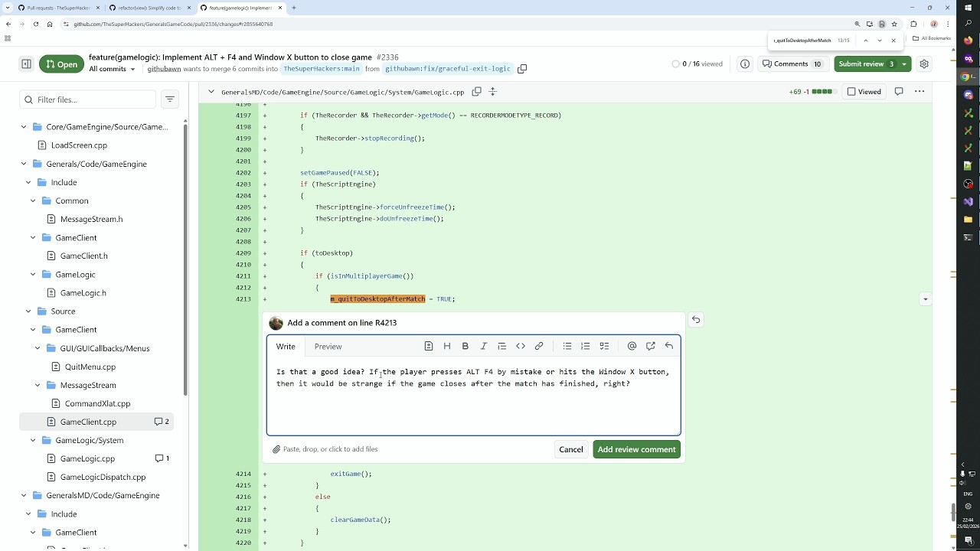This screenshot has height=551, width=980.
Task: Add a numbered list to comment
Action: [x=586, y=347]
